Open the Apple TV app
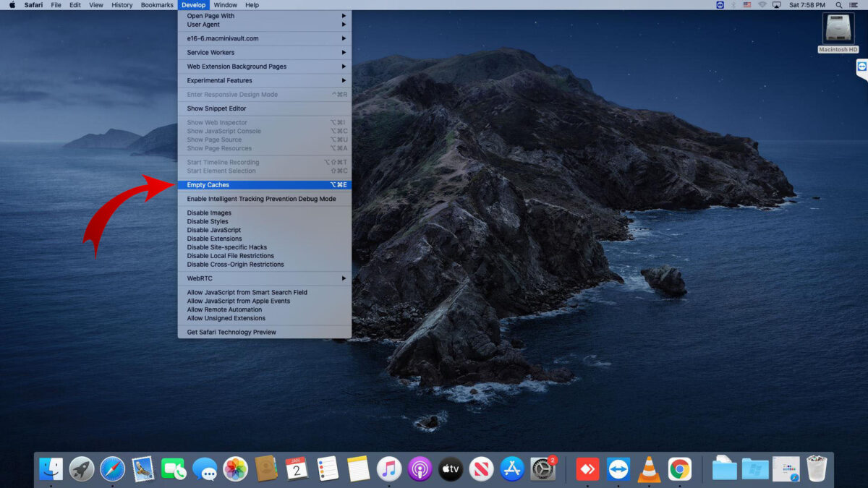The width and height of the screenshot is (868, 488). (x=450, y=468)
